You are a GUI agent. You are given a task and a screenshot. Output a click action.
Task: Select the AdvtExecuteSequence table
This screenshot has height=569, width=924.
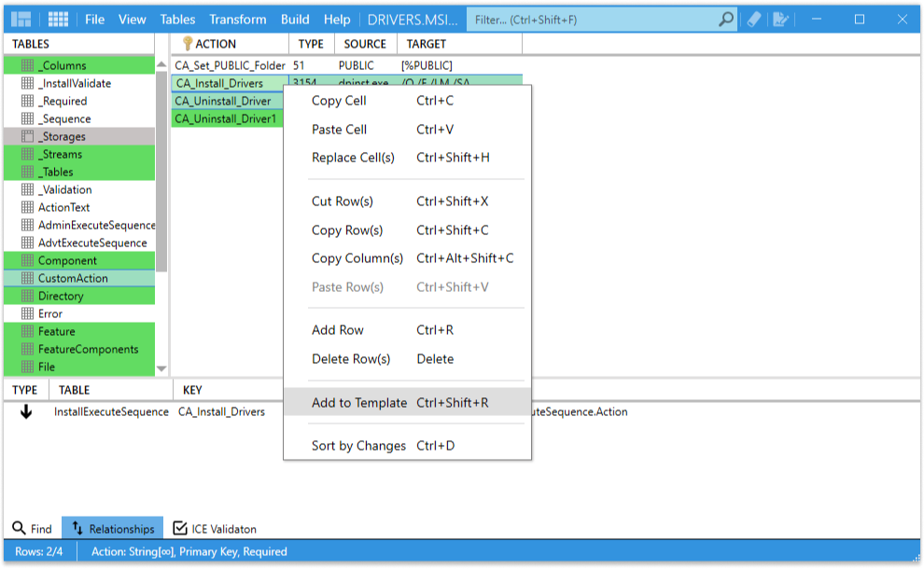click(79, 243)
